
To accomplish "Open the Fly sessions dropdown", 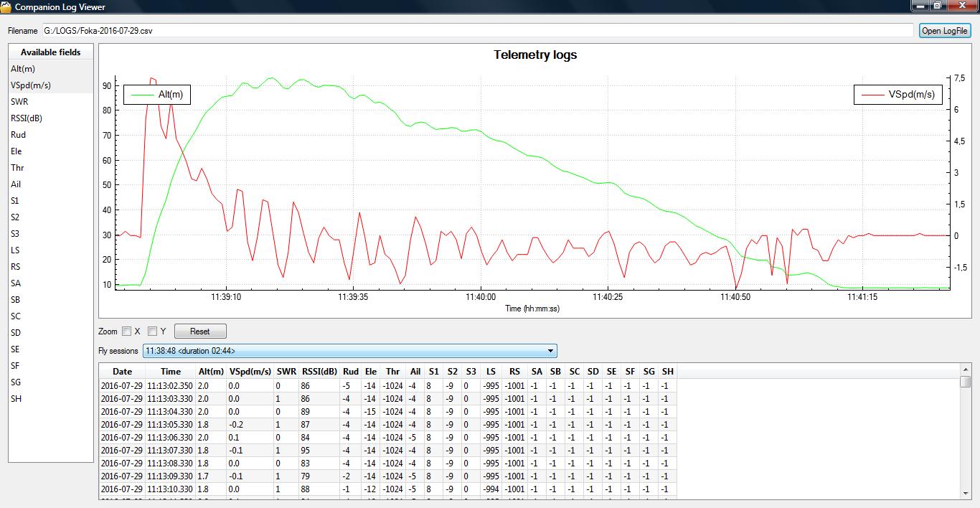I will 349,351.
